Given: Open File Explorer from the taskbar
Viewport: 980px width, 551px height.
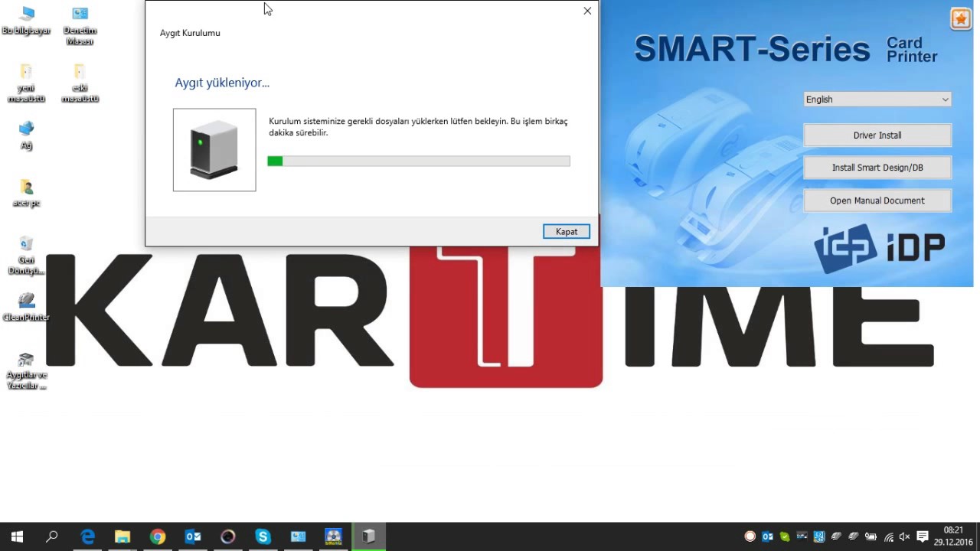Looking at the screenshot, I should click(122, 536).
